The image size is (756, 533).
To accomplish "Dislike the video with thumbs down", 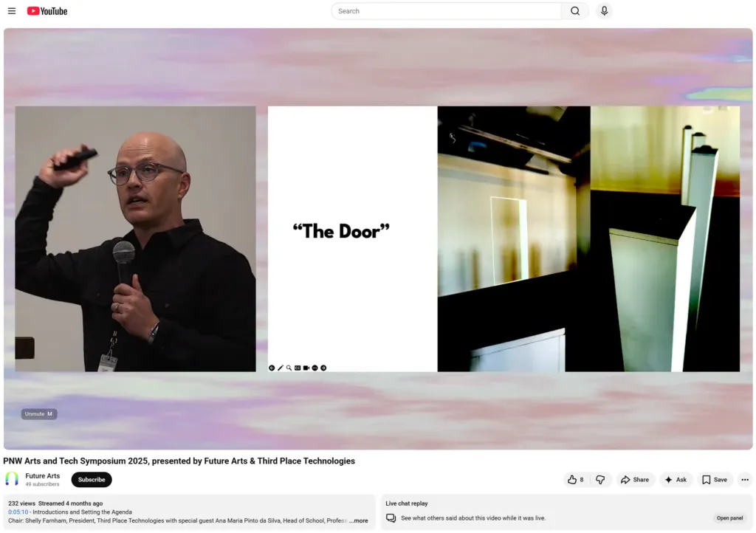I will coord(600,480).
